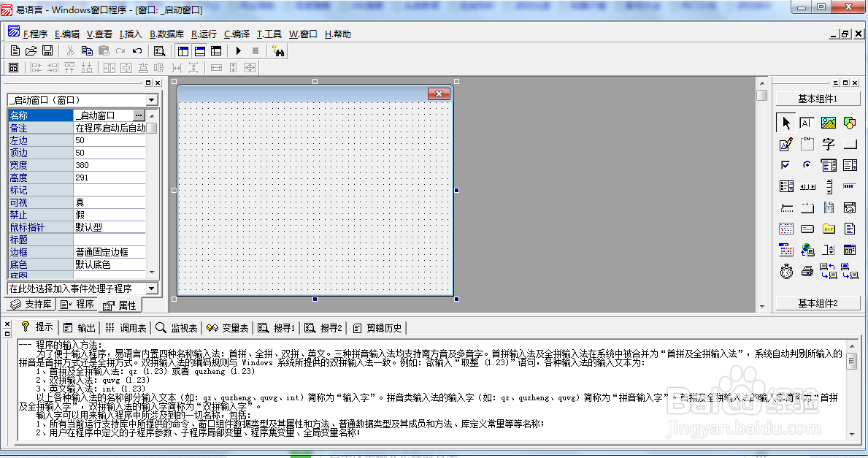Select the globe network component icon
This screenshot has height=458, width=868.
click(x=807, y=251)
